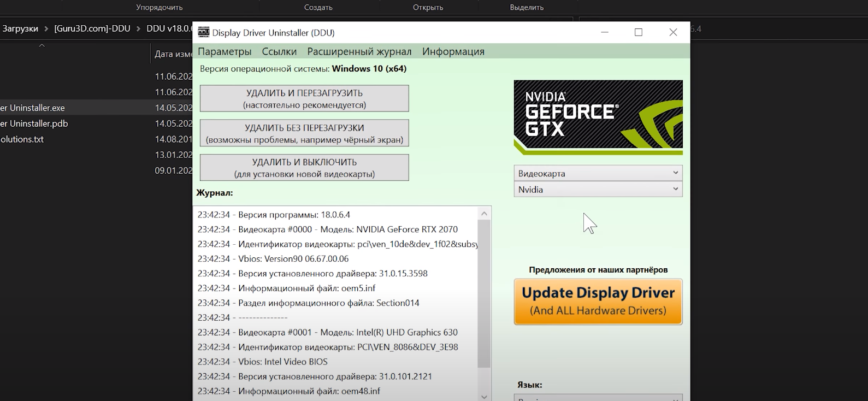Click breadcrumb chevron after Загрузки
Viewport: 868px width, 401px height.
(x=46, y=28)
